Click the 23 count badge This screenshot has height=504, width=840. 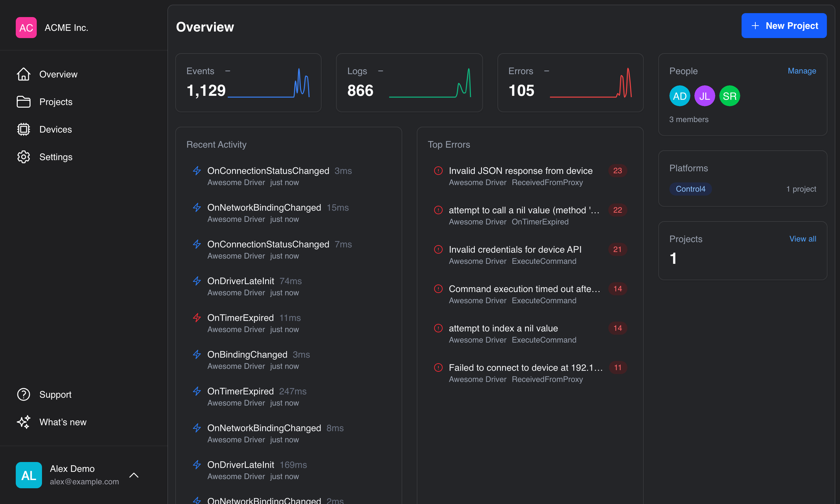(618, 171)
